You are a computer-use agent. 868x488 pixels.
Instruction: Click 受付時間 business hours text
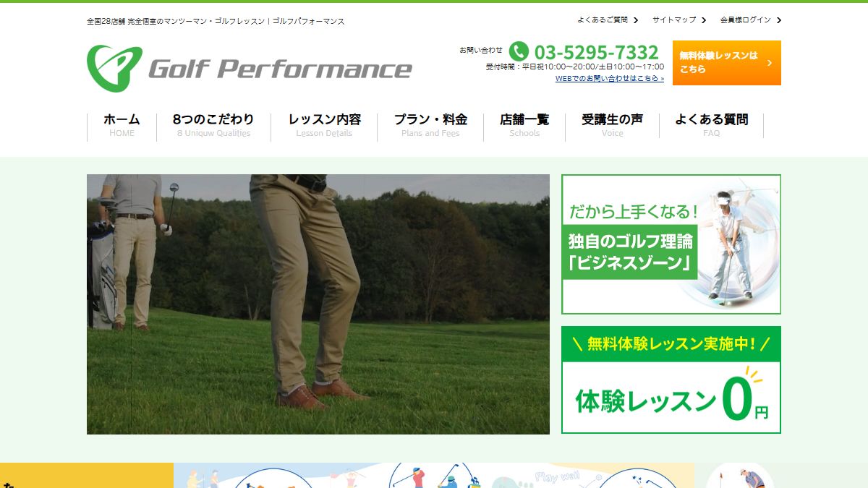pyautogui.click(x=575, y=67)
